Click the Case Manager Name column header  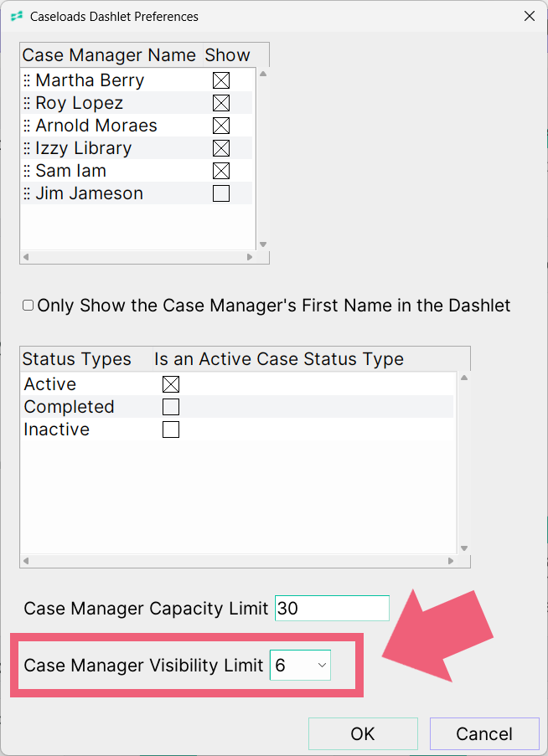click(x=109, y=55)
